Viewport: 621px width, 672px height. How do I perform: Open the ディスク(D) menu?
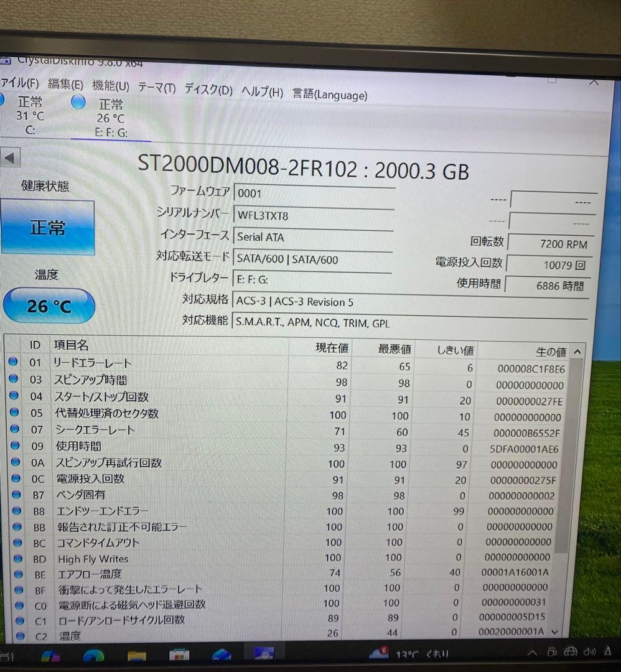click(208, 89)
